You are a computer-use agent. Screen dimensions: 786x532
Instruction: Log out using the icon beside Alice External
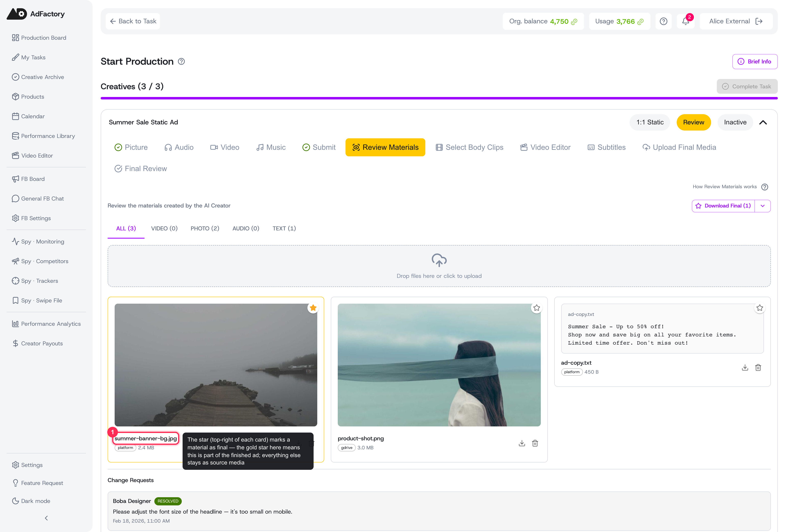759,21
